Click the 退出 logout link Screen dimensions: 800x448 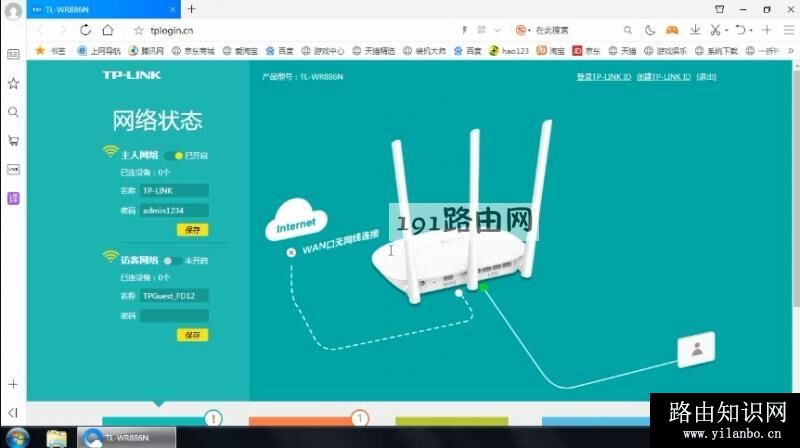tap(707, 77)
